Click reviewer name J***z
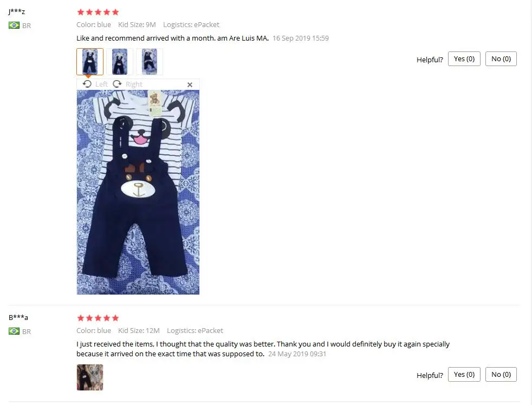 (x=17, y=11)
